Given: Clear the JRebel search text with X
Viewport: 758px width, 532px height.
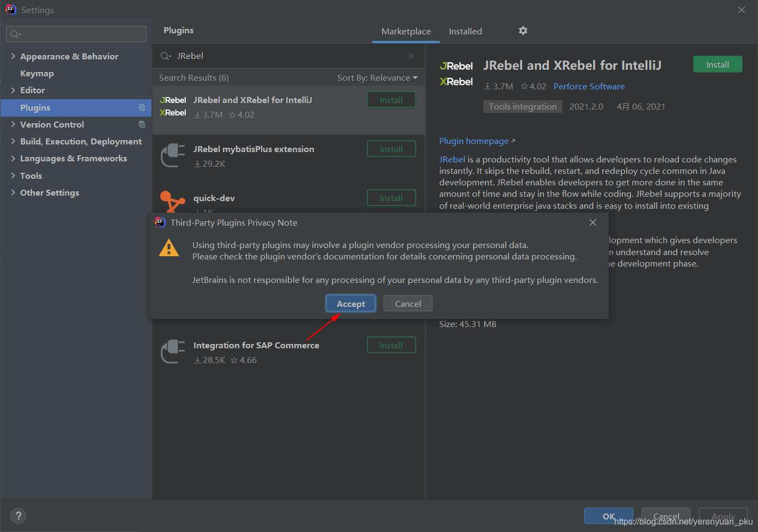Looking at the screenshot, I should coord(411,56).
